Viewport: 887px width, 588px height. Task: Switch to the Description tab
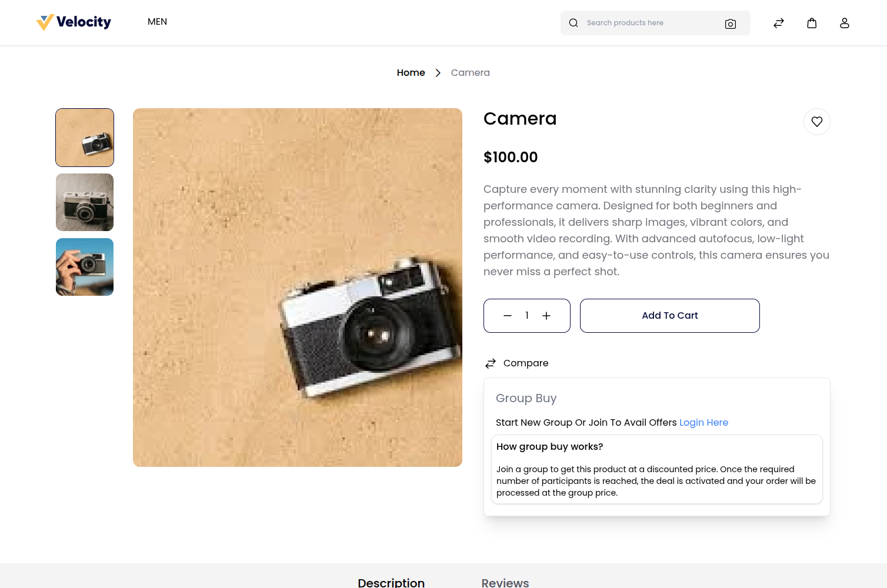point(391,582)
